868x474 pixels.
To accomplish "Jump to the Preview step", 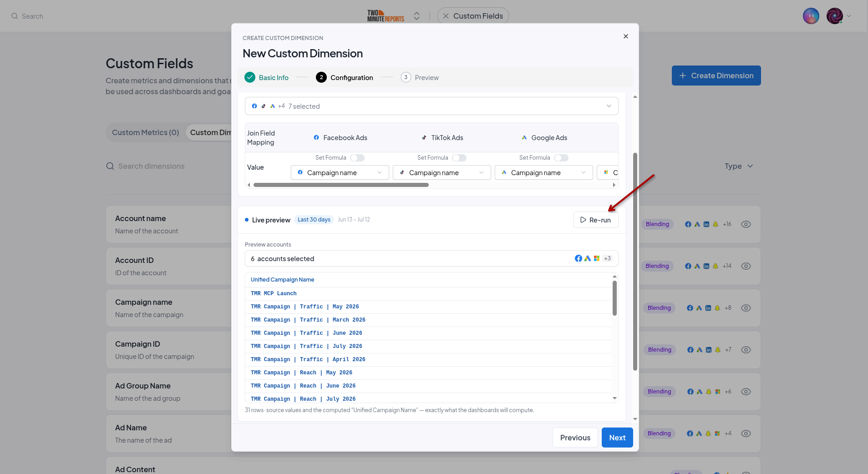I will click(420, 77).
